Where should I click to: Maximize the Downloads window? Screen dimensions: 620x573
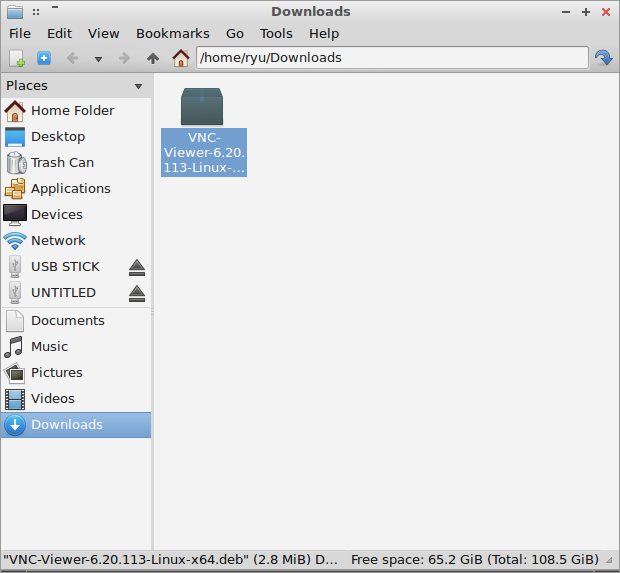586,12
